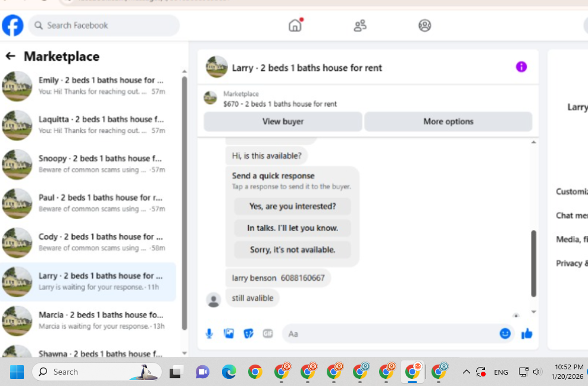
Task: Open Task View on the taskbar
Action: (x=176, y=372)
